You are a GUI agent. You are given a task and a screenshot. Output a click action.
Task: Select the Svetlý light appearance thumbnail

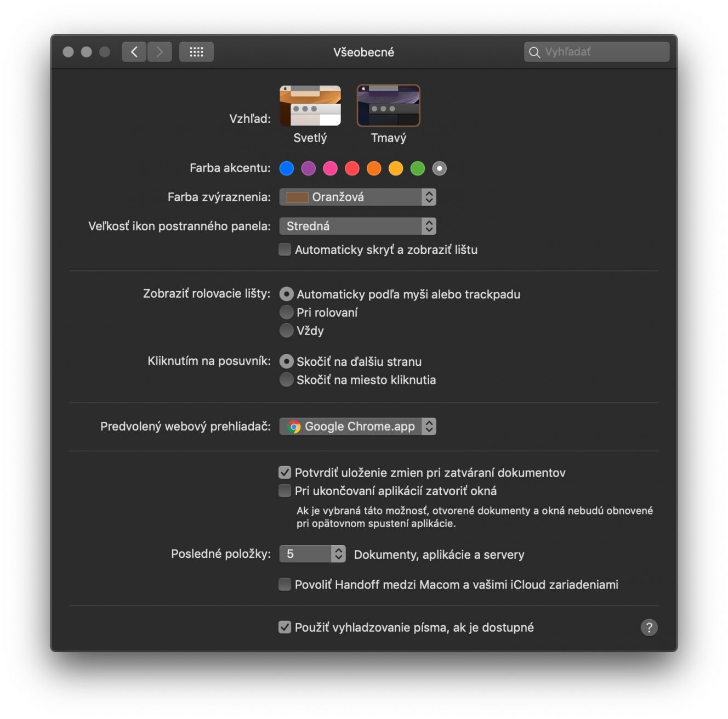(310, 106)
